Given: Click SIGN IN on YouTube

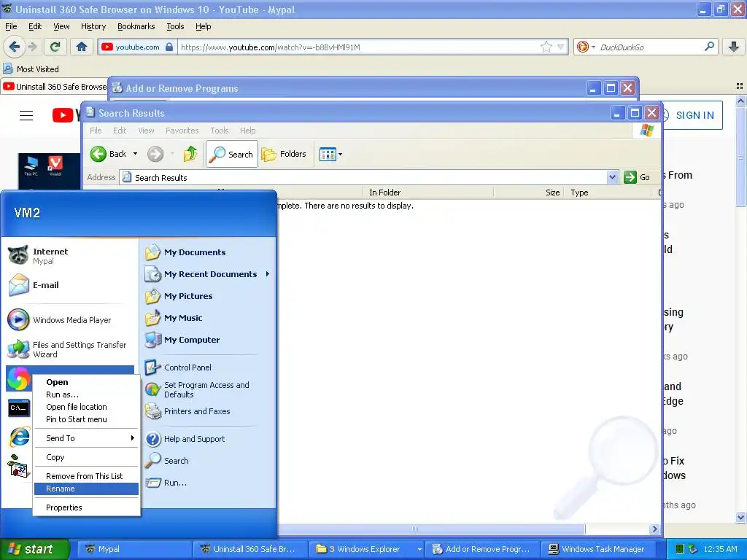Looking at the screenshot, I should pos(694,115).
